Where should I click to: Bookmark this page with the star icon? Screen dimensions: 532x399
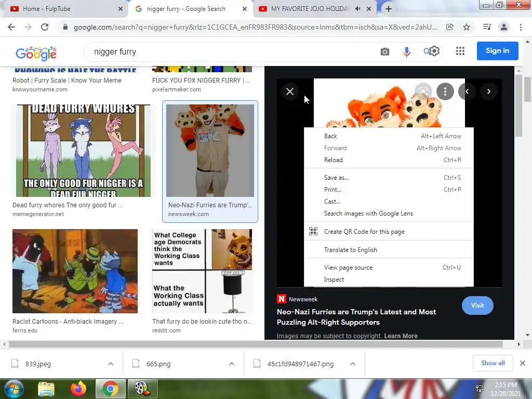[467, 27]
